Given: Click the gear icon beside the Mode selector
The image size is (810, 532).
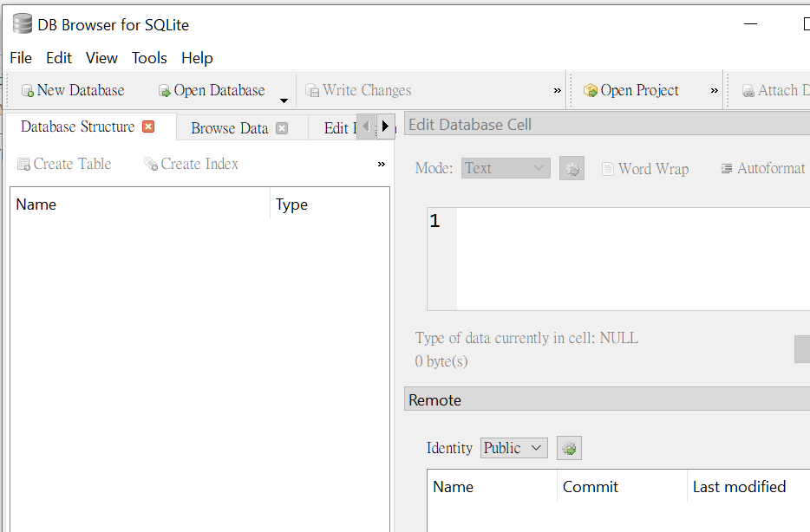Looking at the screenshot, I should (x=571, y=168).
